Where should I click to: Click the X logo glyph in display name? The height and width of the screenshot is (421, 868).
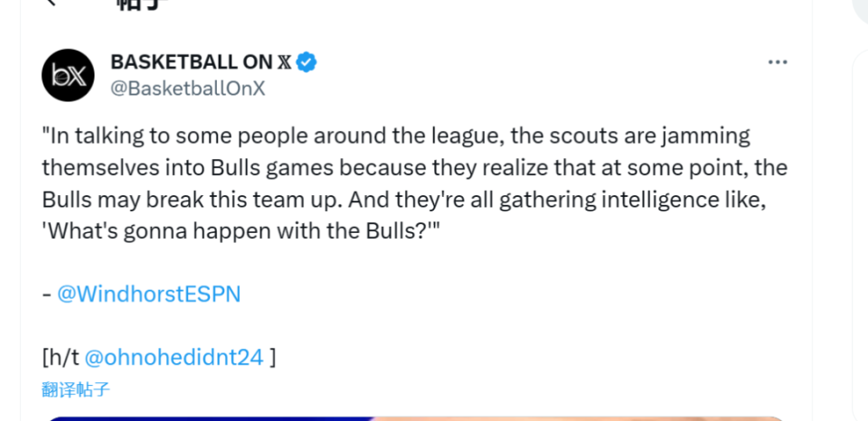point(283,62)
